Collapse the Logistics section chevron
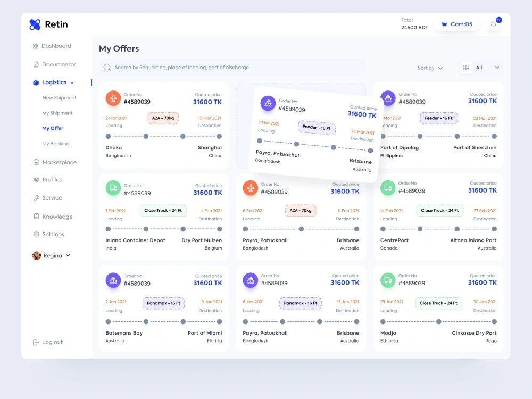Screen dimensions: 532x399 pyautogui.click(x=71, y=82)
